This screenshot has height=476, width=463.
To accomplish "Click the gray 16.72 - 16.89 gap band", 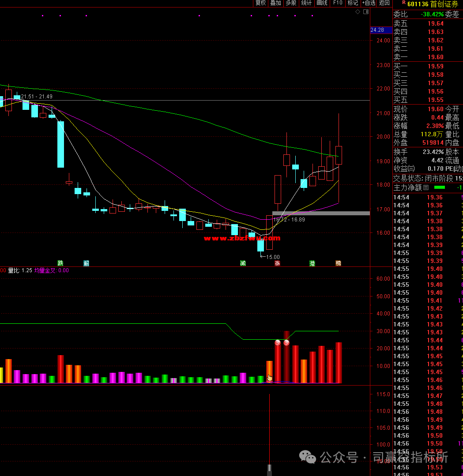I will click(x=321, y=214).
